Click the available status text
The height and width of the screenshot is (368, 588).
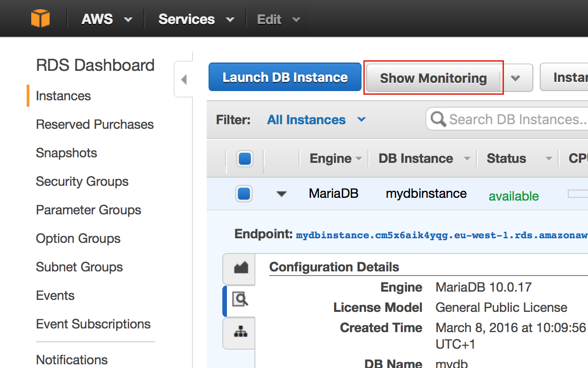coord(514,196)
